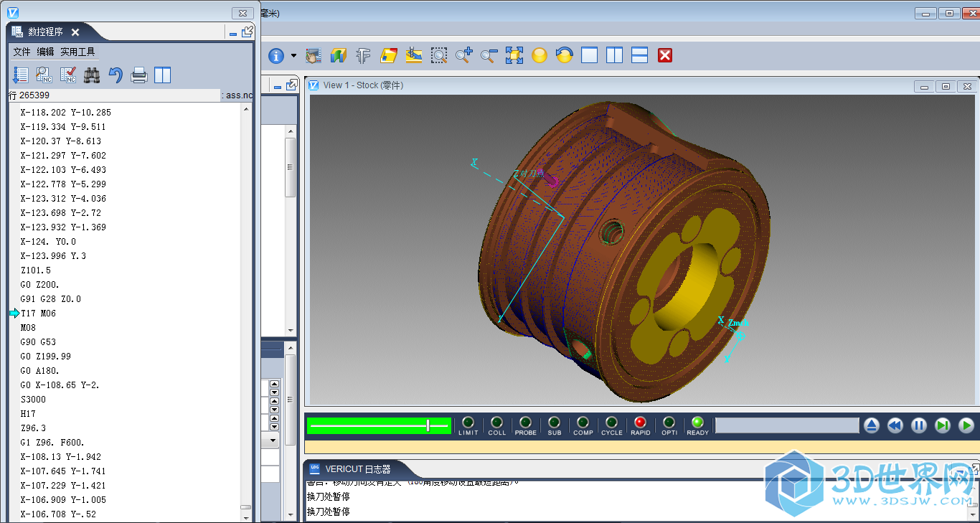Image resolution: width=980 pixels, height=523 pixels.
Task: Click the NC program scrollbar down arrow
Action: click(x=246, y=517)
